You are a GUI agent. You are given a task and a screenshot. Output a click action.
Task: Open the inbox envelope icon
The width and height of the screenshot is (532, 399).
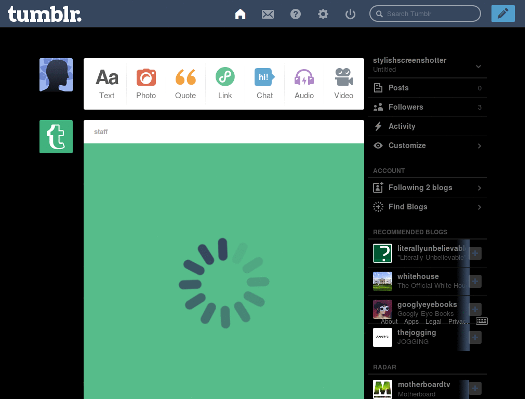click(268, 14)
